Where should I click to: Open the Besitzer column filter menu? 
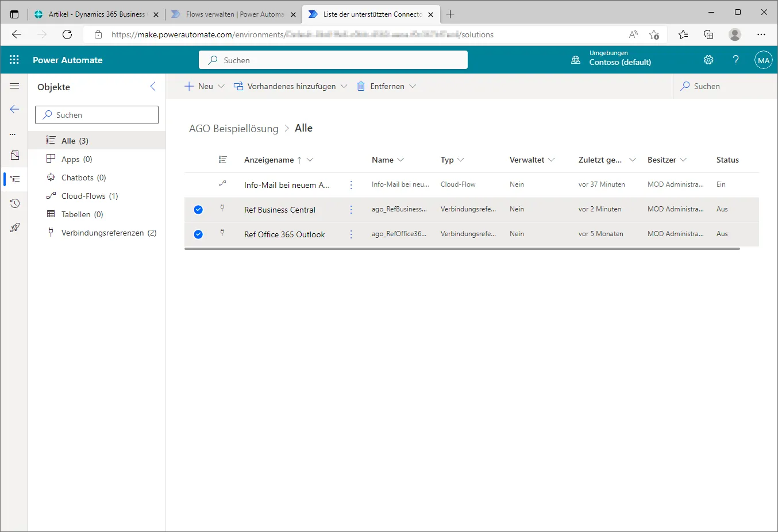click(683, 160)
